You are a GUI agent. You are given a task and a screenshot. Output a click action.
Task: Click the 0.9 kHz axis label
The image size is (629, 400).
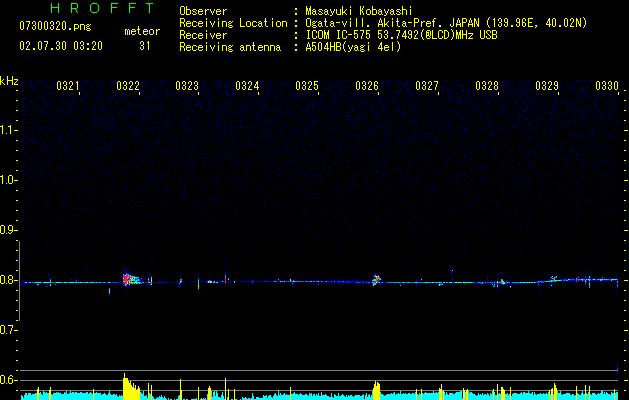click(8, 230)
